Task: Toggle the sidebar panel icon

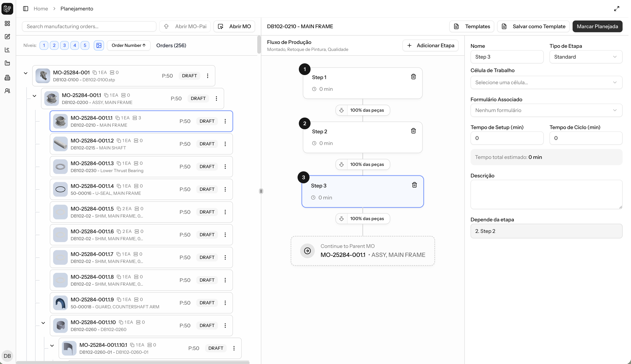Action: [25, 8]
